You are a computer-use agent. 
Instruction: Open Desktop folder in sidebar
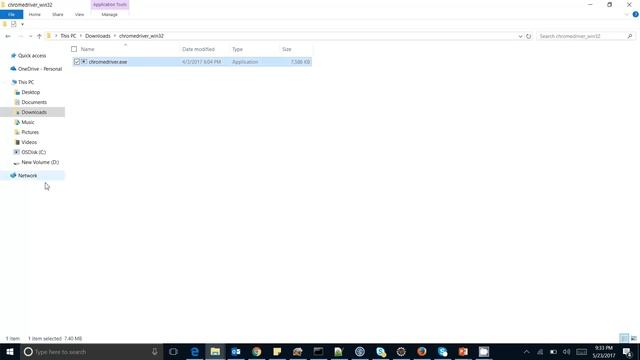pyautogui.click(x=31, y=92)
